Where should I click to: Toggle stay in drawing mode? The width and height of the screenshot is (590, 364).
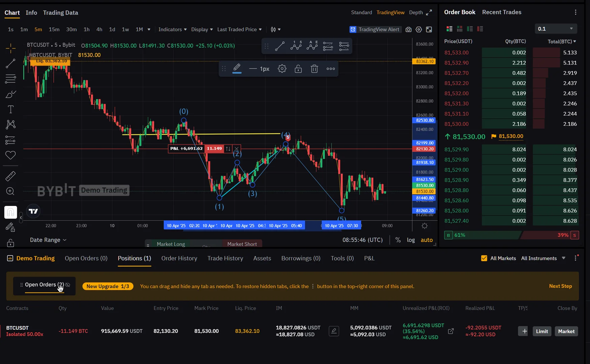10,227
